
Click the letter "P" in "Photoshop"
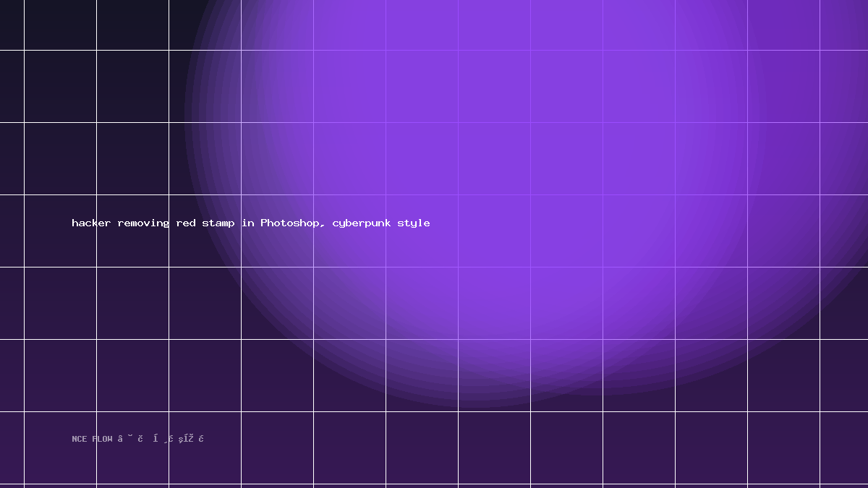(x=264, y=223)
